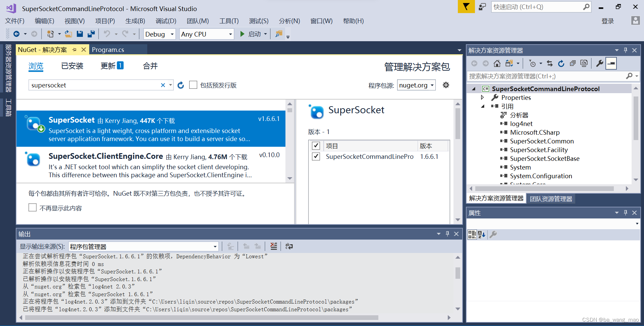Switch to the 合并 consolidate tab
The image size is (644, 326).
pyautogui.click(x=150, y=66)
